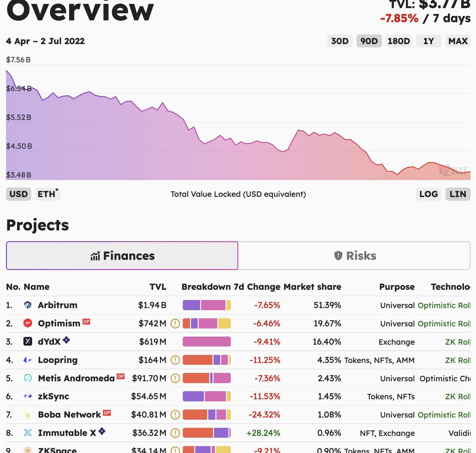Image resolution: width=476 pixels, height=453 pixels.
Task: Click Arbitrum's TVL breakdown color bar
Action: (x=207, y=305)
